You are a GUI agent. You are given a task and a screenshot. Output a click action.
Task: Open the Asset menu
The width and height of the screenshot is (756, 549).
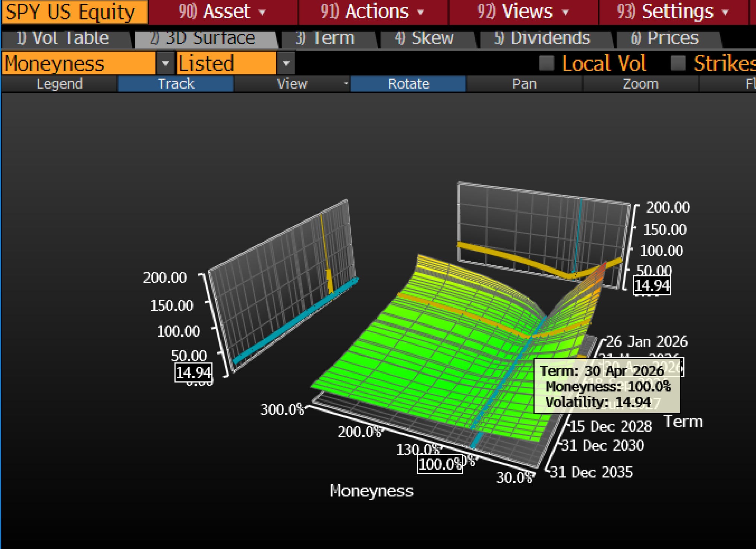[x=223, y=12]
